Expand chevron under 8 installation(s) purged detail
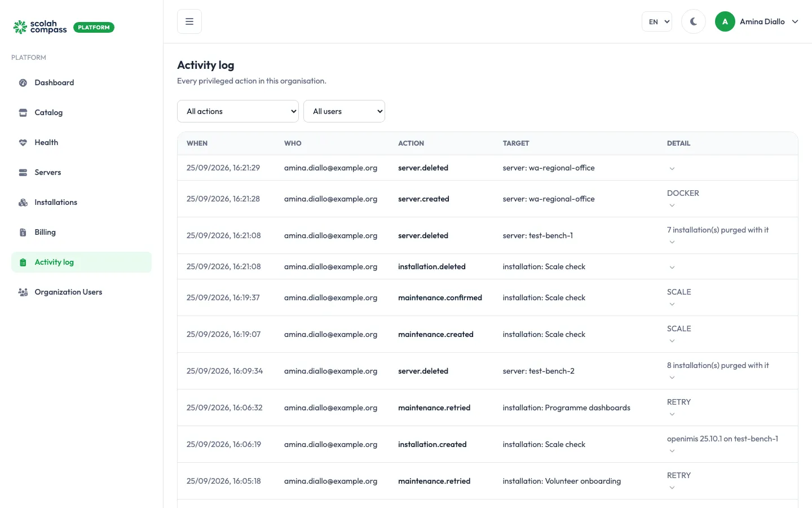The height and width of the screenshot is (508, 812). tap(672, 378)
